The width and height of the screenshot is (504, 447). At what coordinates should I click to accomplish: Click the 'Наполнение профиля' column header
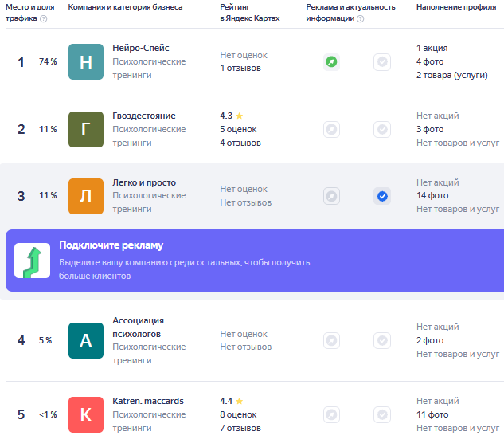[456, 7]
